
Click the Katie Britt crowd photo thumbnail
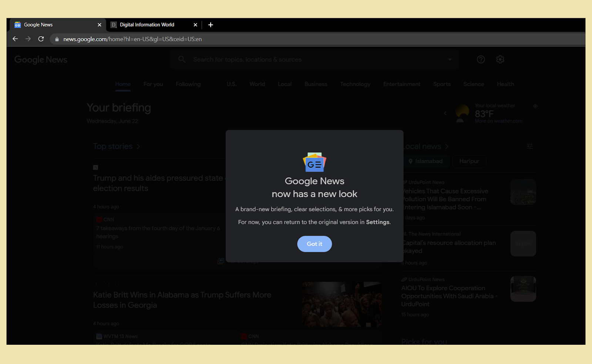[x=342, y=304]
